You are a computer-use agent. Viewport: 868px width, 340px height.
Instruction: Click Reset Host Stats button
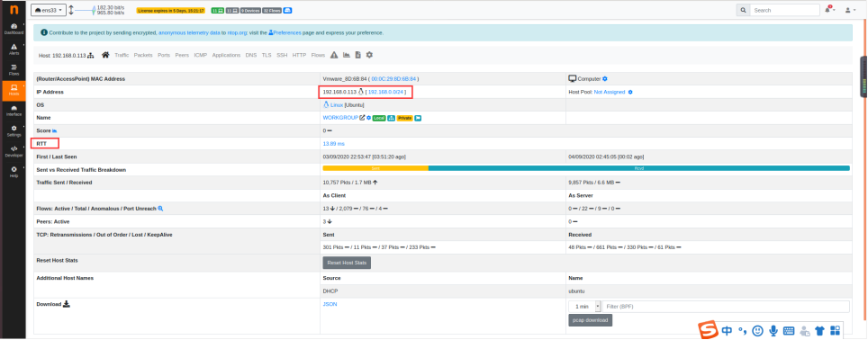tap(347, 263)
